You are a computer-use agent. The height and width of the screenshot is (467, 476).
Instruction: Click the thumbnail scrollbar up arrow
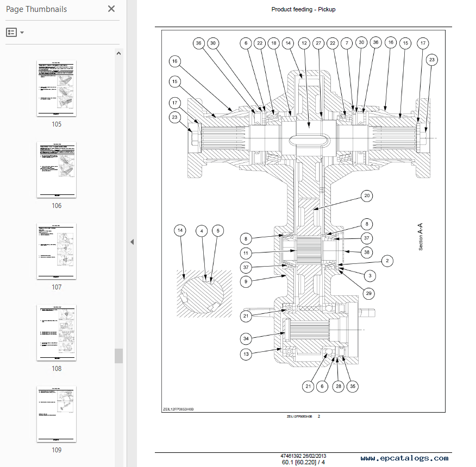(x=118, y=53)
